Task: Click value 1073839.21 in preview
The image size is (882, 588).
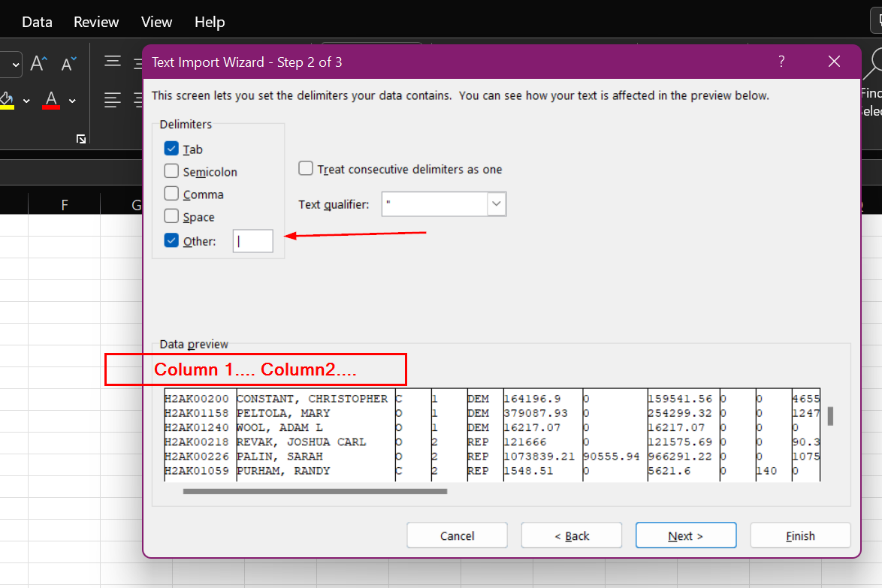Action: tap(539, 456)
